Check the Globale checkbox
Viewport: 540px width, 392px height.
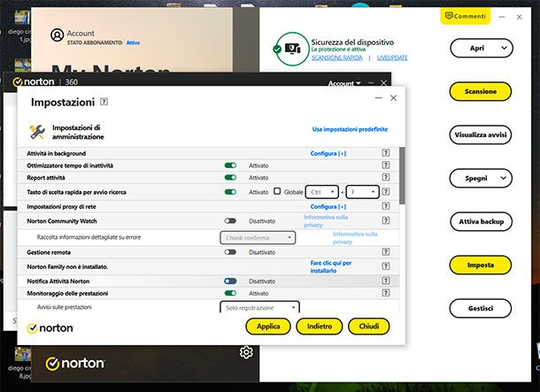(277, 191)
